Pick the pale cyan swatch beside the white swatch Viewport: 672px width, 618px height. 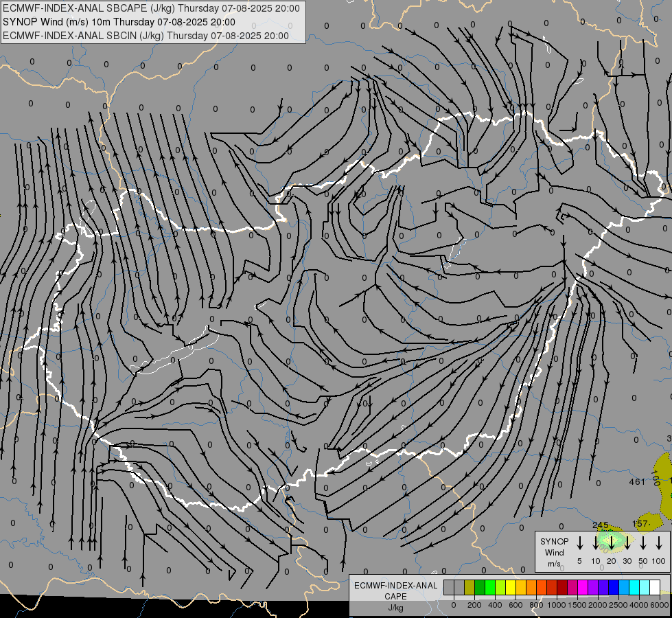click(x=644, y=587)
